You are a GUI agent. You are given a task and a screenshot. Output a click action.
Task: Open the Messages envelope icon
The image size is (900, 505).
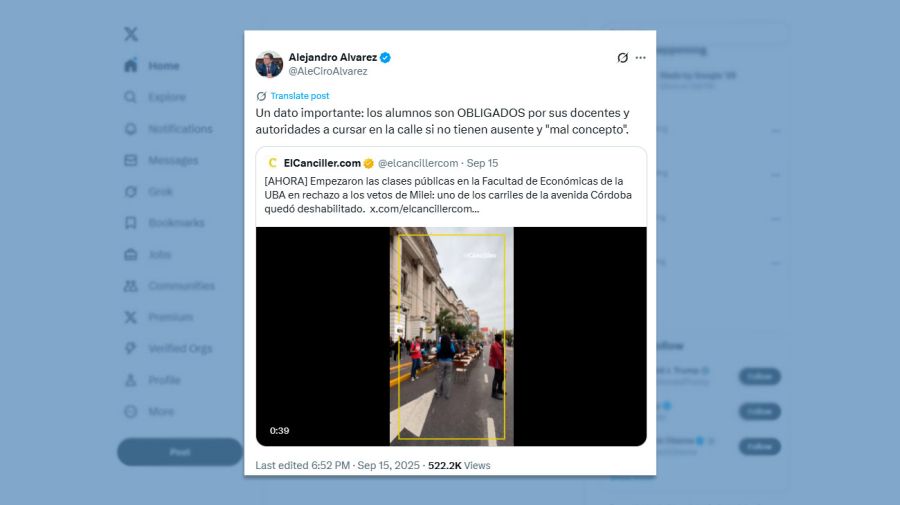131,160
